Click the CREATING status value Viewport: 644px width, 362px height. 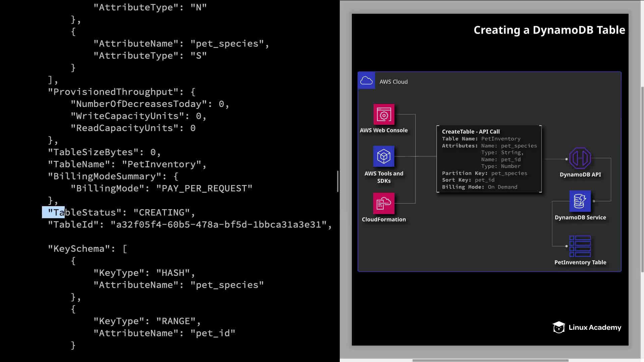click(x=162, y=213)
